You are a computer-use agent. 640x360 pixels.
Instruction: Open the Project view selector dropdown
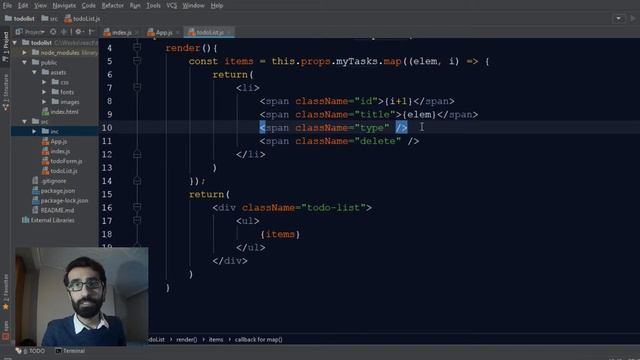[30, 31]
